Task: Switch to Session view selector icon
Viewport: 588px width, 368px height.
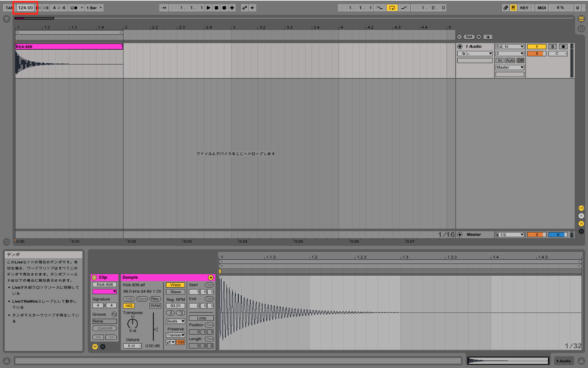Action: click(581, 29)
